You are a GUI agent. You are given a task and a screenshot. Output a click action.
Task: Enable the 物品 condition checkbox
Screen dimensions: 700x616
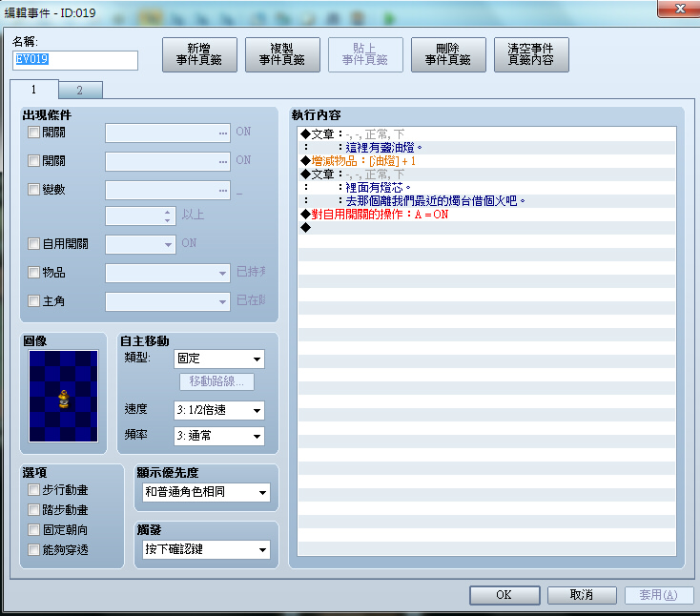tap(33, 273)
